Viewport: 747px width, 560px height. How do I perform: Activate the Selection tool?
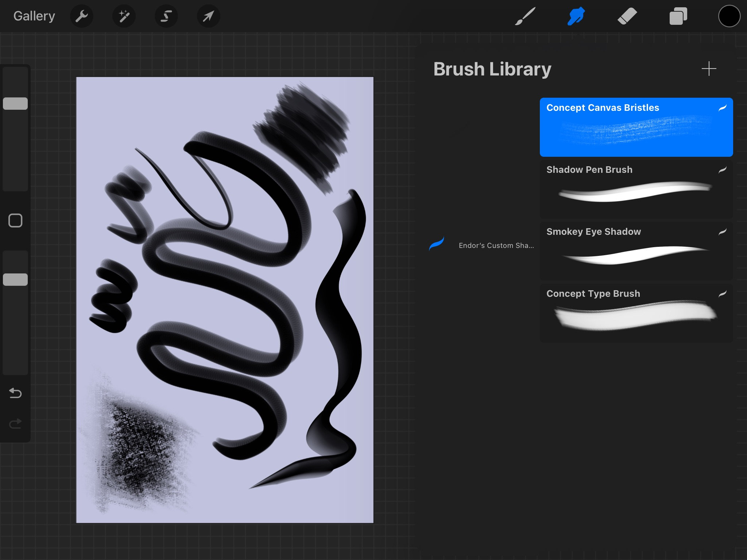click(x=166, y=16)
